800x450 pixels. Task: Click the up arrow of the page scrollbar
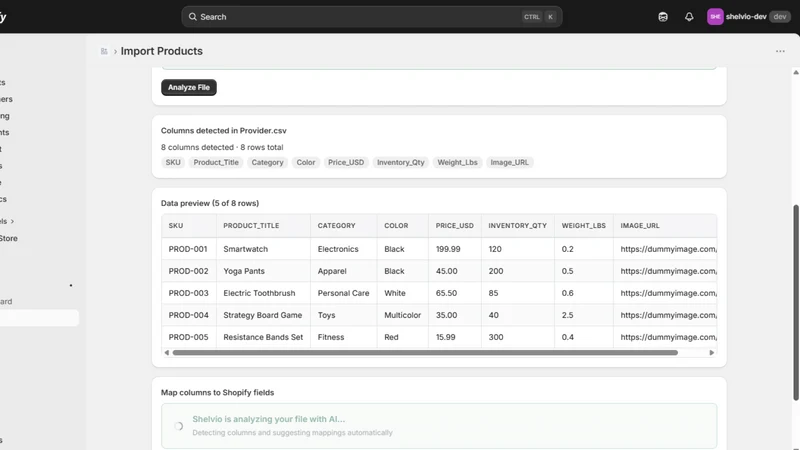tap(795, 72)
